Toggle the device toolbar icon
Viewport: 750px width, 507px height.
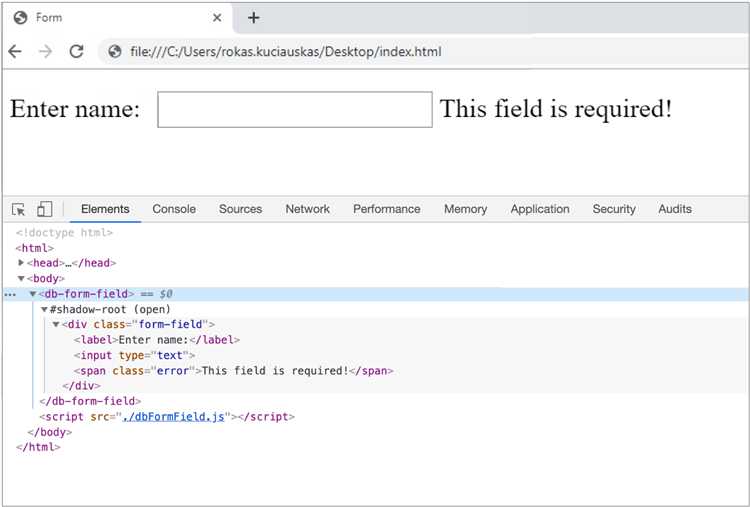44,209
